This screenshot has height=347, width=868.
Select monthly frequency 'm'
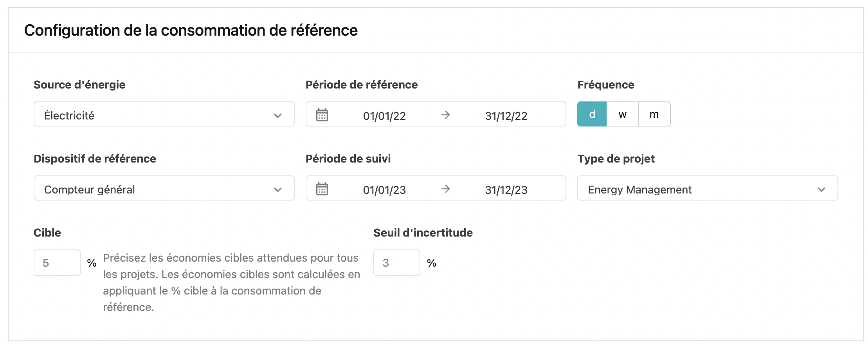(x=654, y=114)
